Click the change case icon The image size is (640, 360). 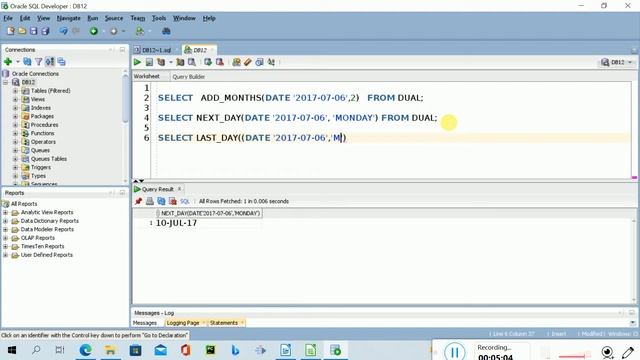[x=271, y=62]
